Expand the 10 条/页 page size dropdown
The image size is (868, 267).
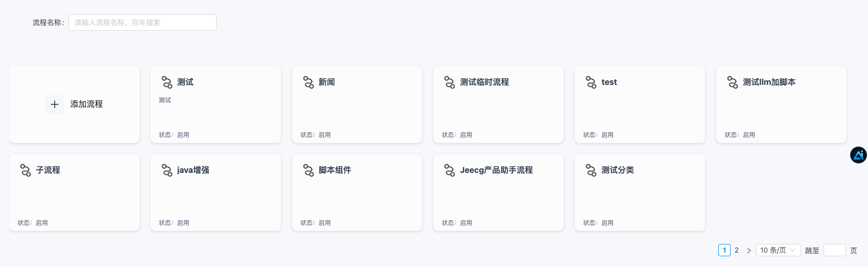778,250
